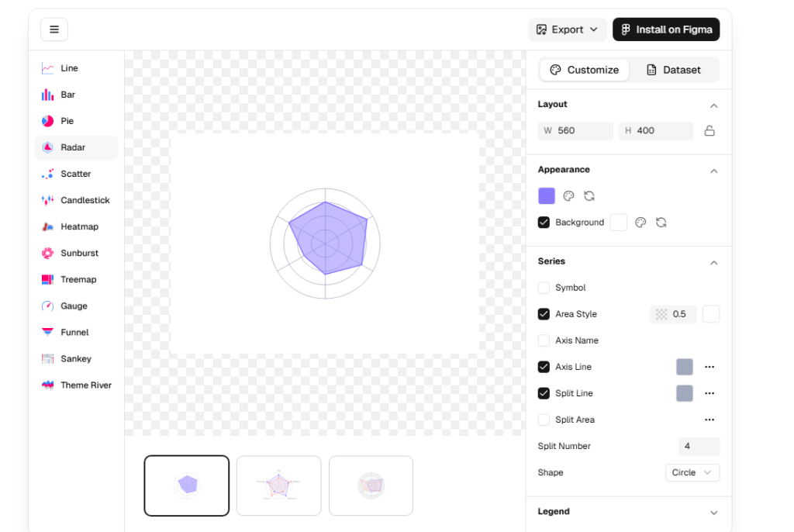Viewport: 794px width, 532px height.
Task: Open Axis Line more options
Action: (709, 367)
